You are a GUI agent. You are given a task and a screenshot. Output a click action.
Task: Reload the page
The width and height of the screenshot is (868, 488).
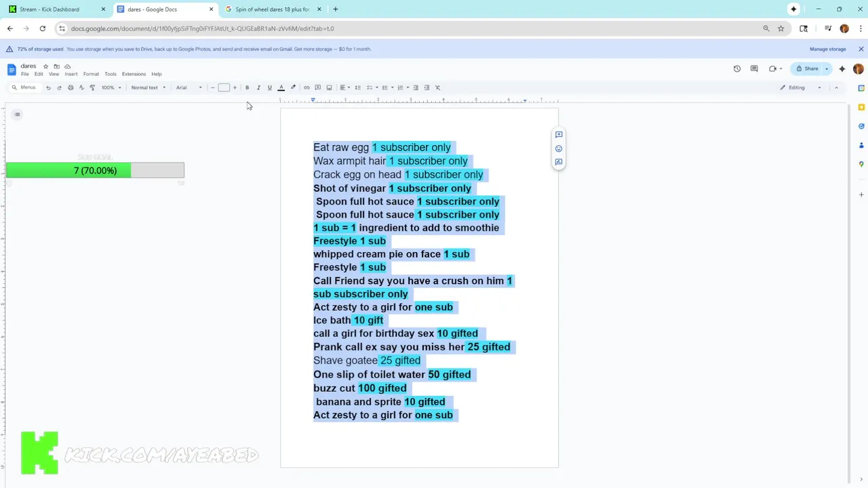click(42, 28)
